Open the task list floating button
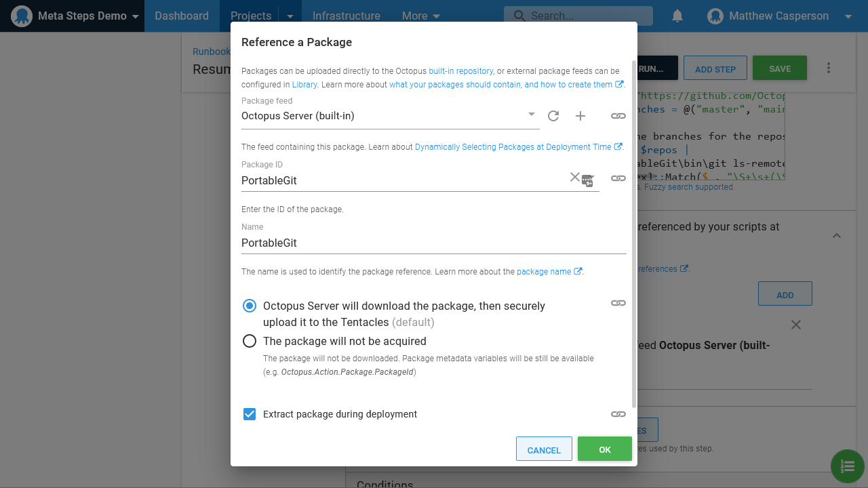868x488 pixels. click(x=847, y=466)
